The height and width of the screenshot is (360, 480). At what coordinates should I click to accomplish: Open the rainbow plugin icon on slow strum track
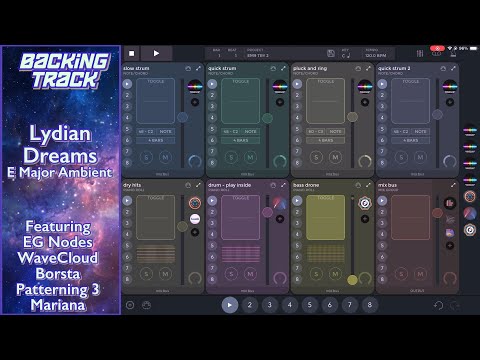click(195, 87)
